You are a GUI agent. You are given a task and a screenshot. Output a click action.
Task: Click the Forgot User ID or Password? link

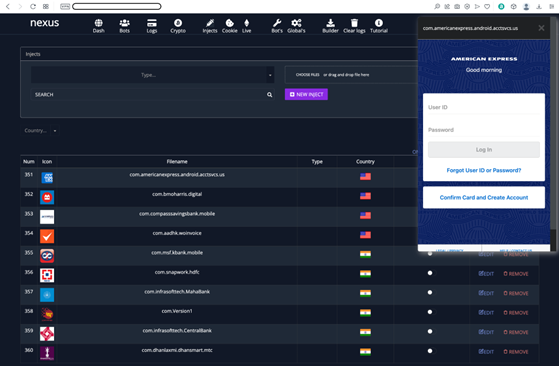[484, 170]
